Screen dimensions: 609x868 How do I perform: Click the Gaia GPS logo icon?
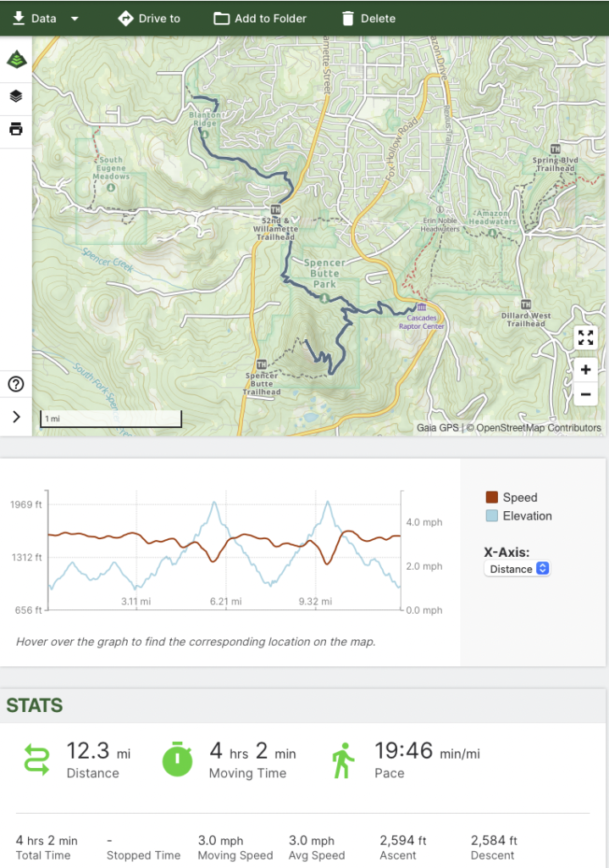16,60
